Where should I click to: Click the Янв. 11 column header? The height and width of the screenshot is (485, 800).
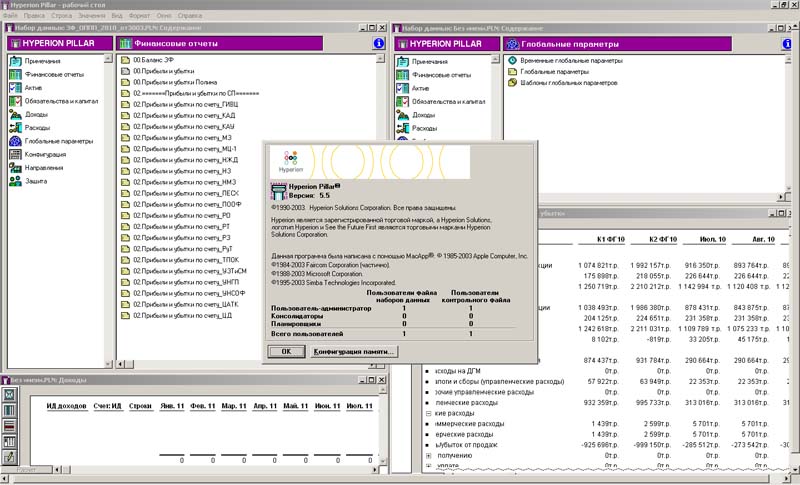(x=172, y=406)
